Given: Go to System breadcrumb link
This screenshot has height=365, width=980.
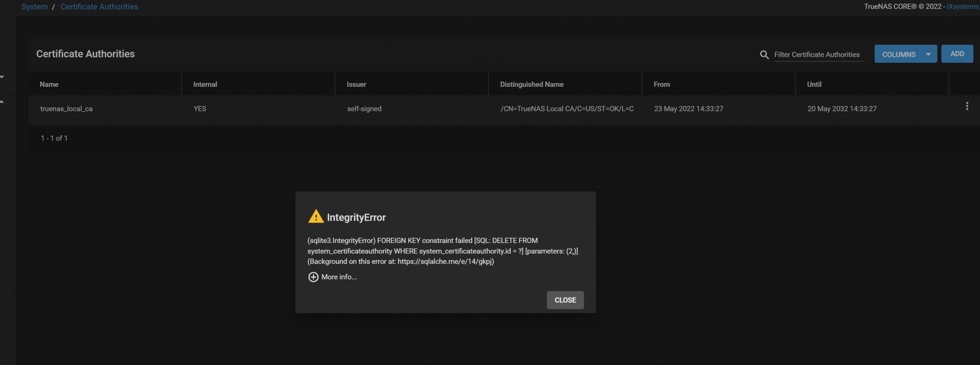Looking at the screenshot, I should coord(34,7).
